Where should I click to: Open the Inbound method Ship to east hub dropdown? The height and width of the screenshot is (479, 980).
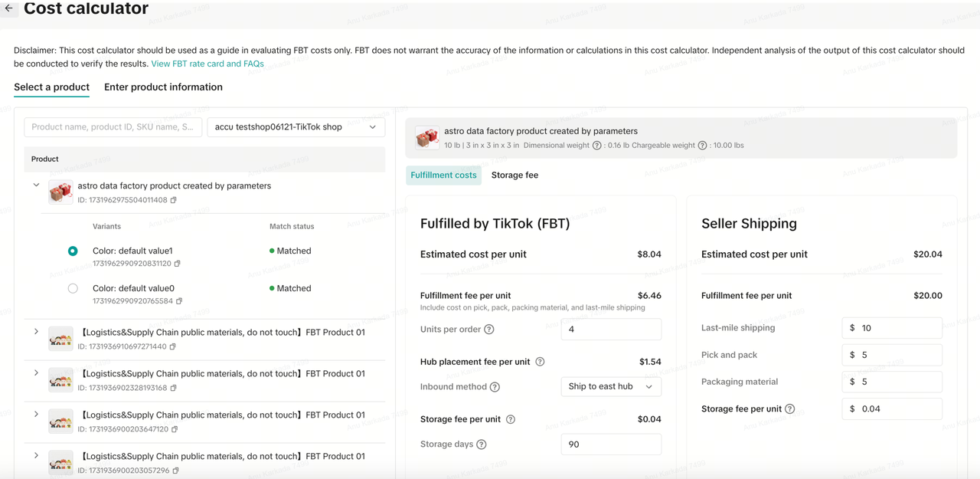[610, 387]
